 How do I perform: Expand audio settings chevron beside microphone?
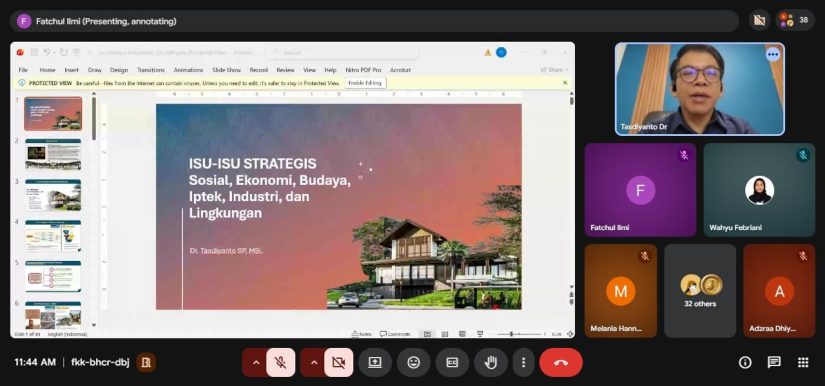tap(256, 362)
